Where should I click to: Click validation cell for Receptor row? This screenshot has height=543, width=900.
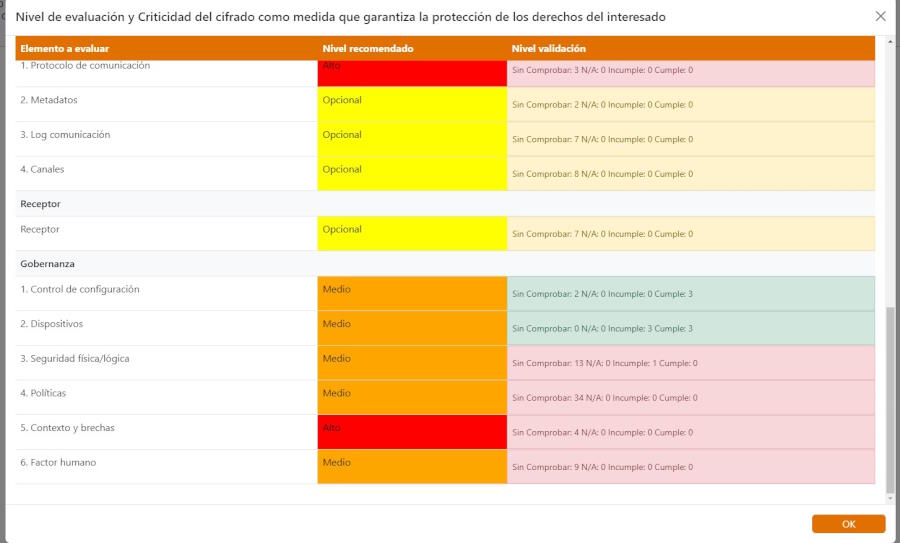(691, 234)
